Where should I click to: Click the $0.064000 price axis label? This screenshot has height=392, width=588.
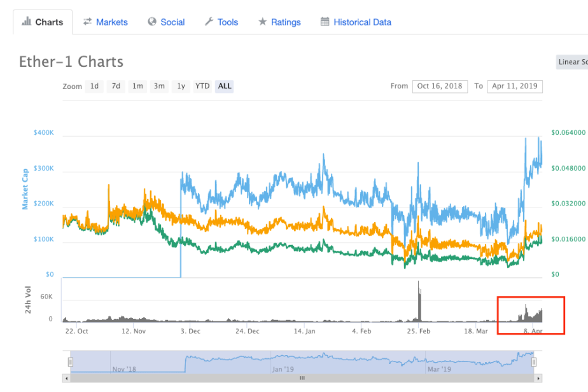(x=568, y=133)
